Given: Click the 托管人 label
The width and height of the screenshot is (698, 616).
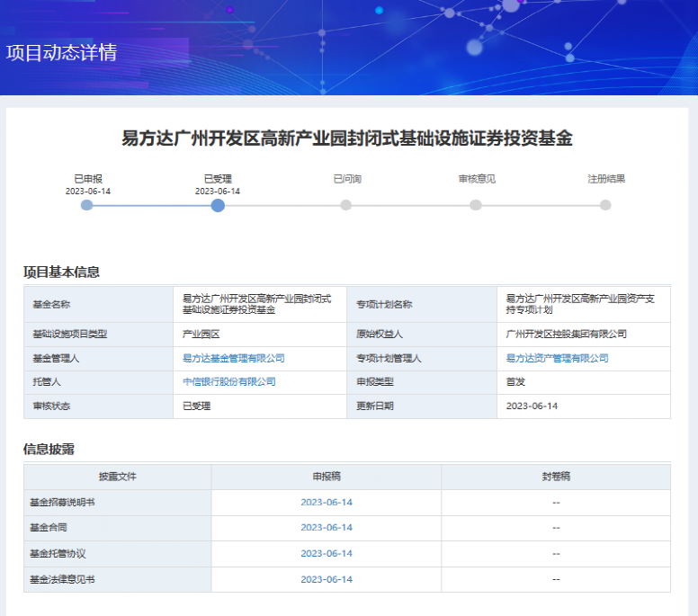Looking at the screenshot, I should click(x=47, y=382).
